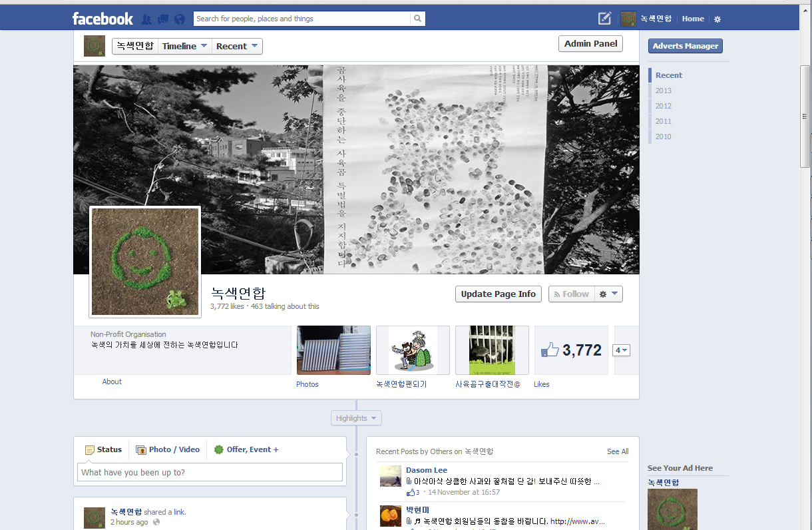The width and height of the screenshot is (812, 530).
Task: Click the Facebook logo
Action: point(102,19)
